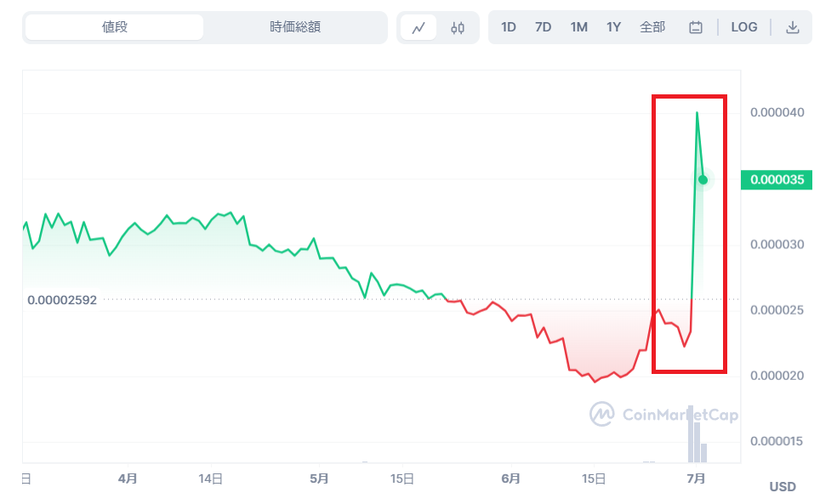Click the red highlighted price spike region
The height and width of the screenshot is (504, 837).
point(689,234)
